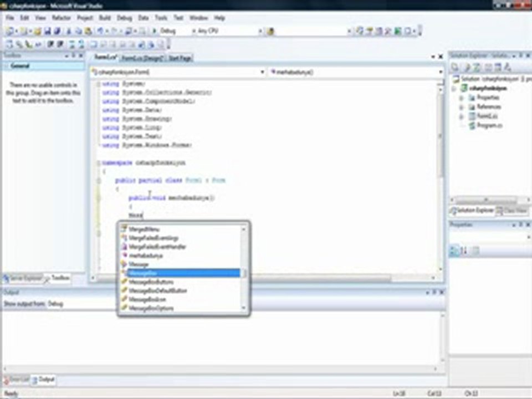Image resolution: width=532 pixels, height=399 pixels.
Task: Open the class selector dropdown above the code
Action: (x=262, y=72)
